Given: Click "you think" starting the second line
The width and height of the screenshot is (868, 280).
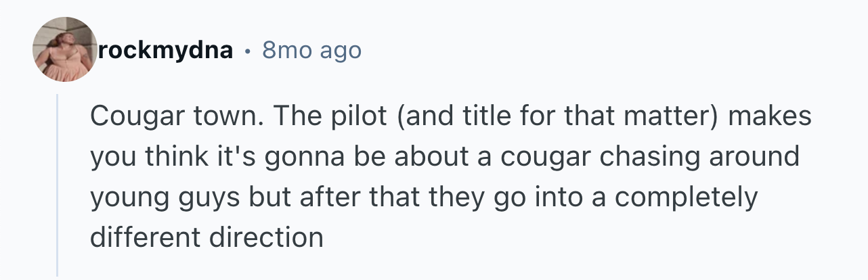Looking at the screenshot, I should coord(139,157).
